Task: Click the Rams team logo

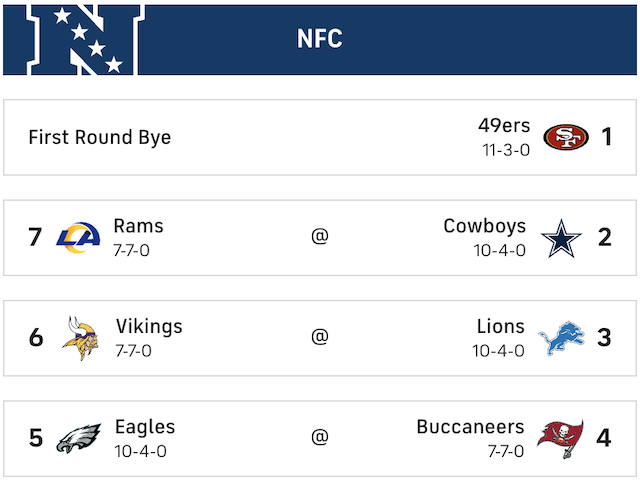Action: click(x=79, y=237)
